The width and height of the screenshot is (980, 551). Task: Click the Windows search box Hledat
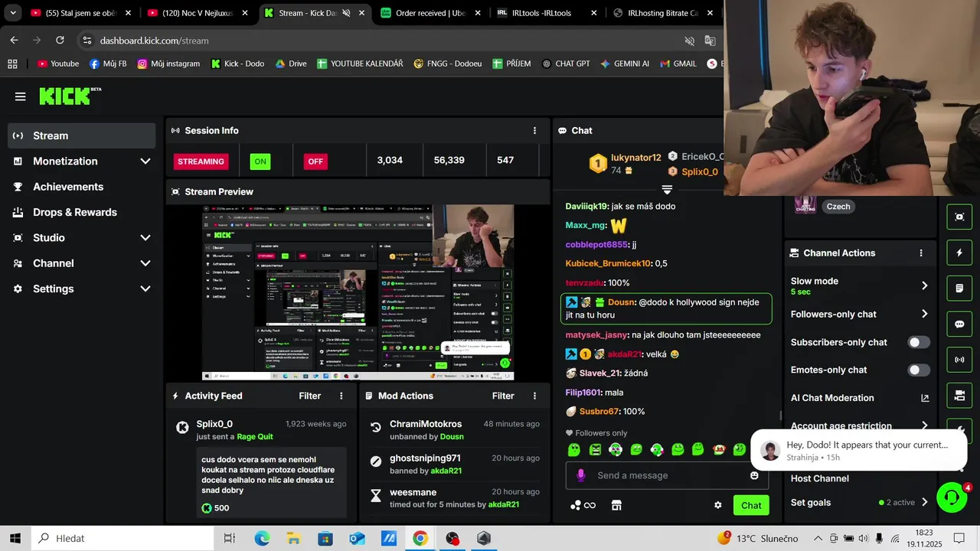[122, 539]
